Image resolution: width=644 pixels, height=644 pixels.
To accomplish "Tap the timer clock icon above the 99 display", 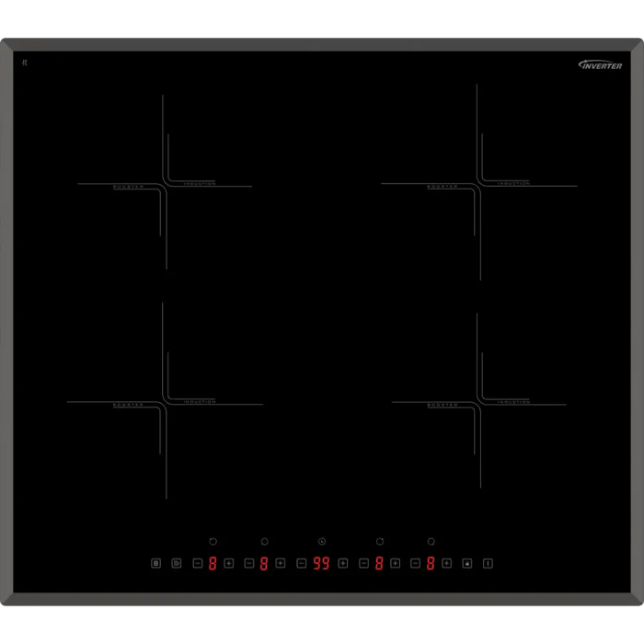I will coord(322,542).
